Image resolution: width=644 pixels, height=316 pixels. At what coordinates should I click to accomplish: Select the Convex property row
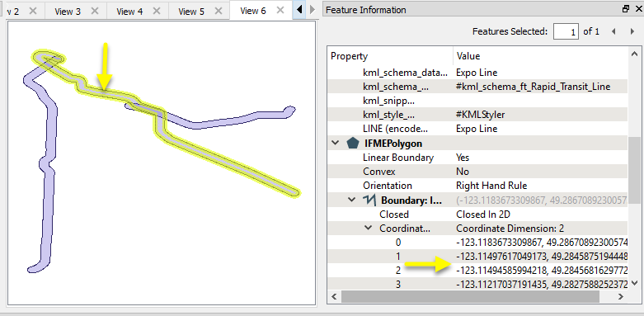point(477,172)
